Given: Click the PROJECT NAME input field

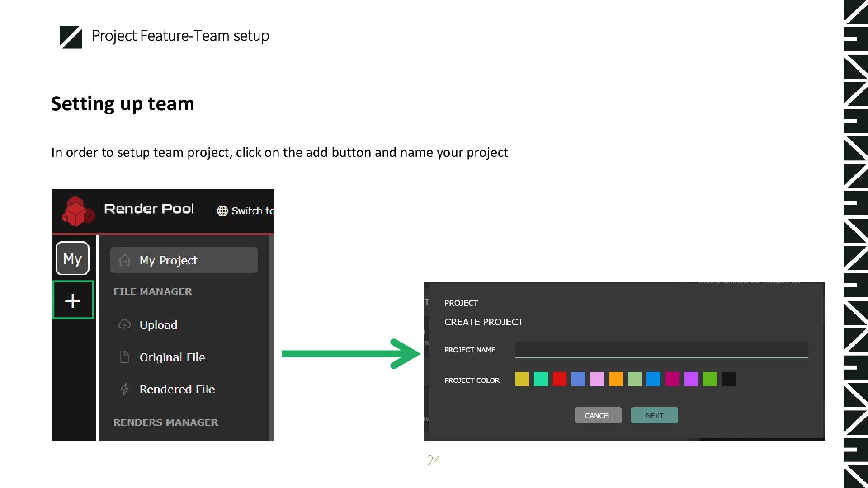Looking at the screenshot, I should pos(661,350).
